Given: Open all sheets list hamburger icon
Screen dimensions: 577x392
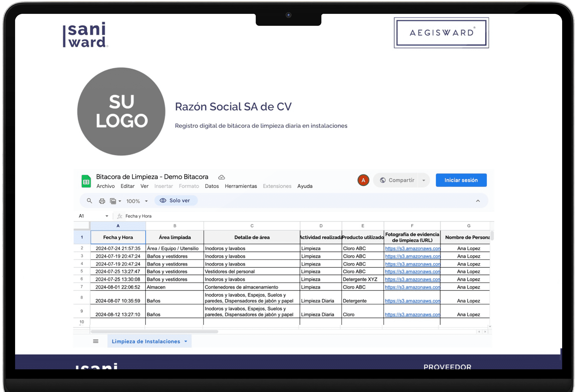Looking at the screenshot, I should [96, 341].
